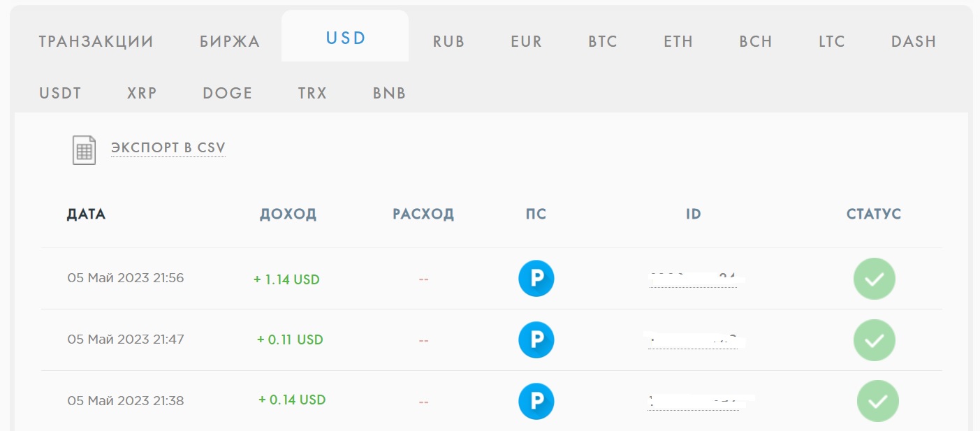This screenshot has width=980, height=431.
Task: Open the Транзакции tab
Action: click(96, 41)
